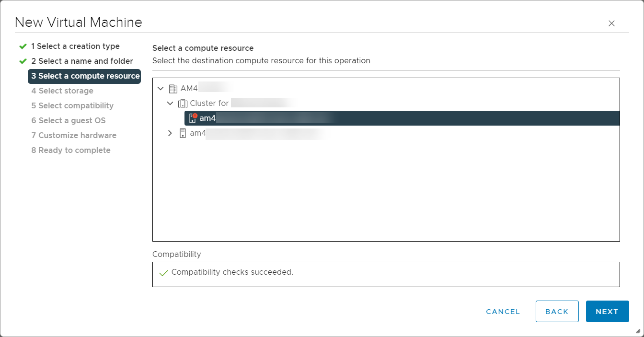Screen dimensions: 644x337
Task: Go to step 1 Select a creation type
Action: pyautogui.click(x=75, y=46)
